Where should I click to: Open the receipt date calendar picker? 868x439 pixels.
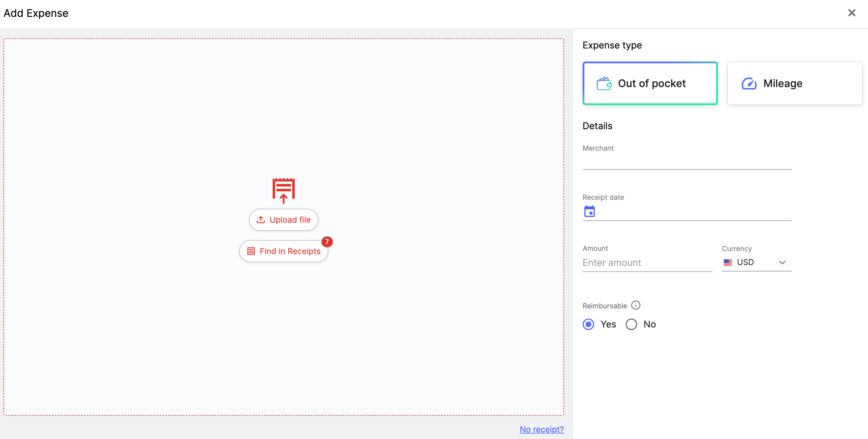pyautogui.click(x=589, y=211)
